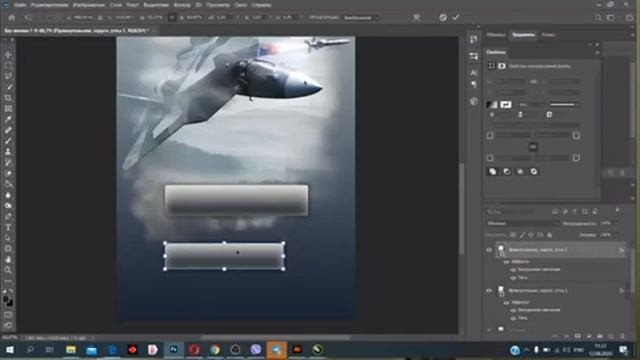The width and height of the screenshot is (640, 360).
Task: Toggle Effects visibility on the selected layer
Action: coord(507,262)
